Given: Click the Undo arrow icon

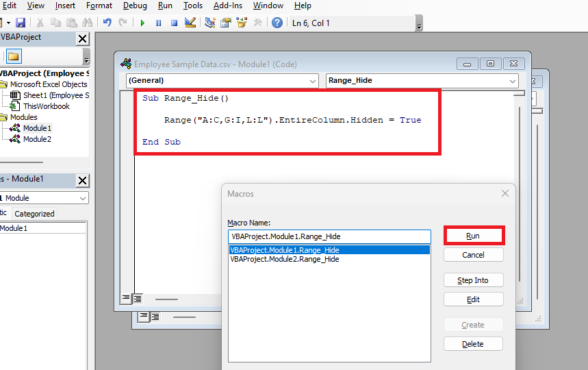Looking at the screenshot, I should pos(107,23).
